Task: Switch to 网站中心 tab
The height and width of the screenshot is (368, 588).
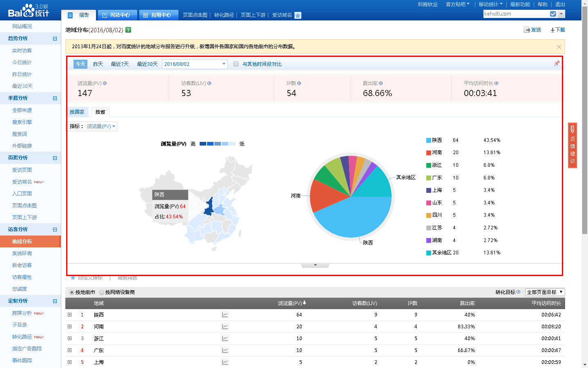Action: [117, 15]
